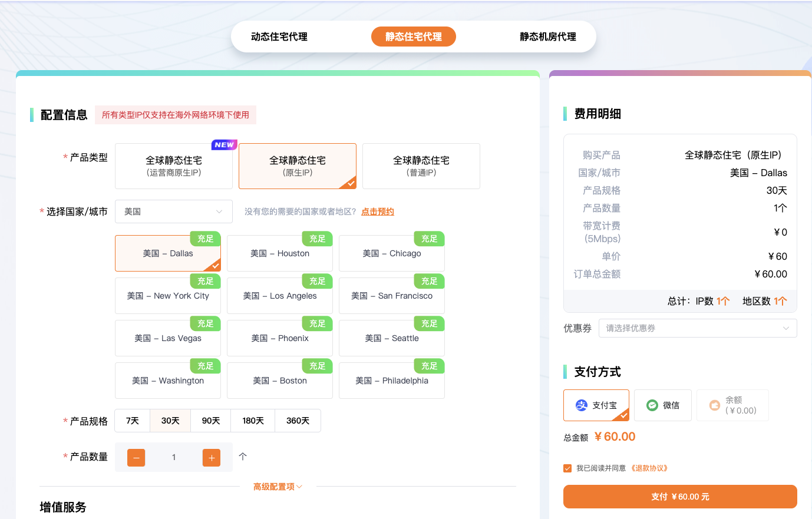Increase product quantity with plus icon
The width and height of the screenshot is (812, 519).
pos(212,458)
